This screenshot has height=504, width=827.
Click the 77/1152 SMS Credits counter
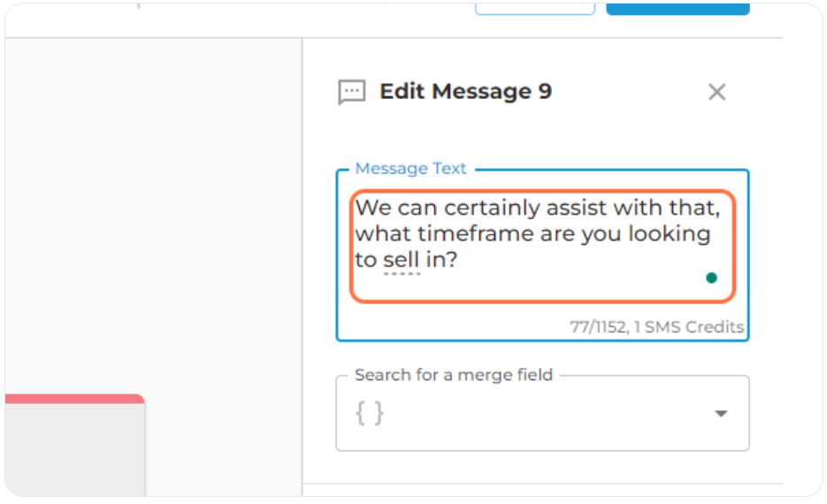(x=656, y=327)
